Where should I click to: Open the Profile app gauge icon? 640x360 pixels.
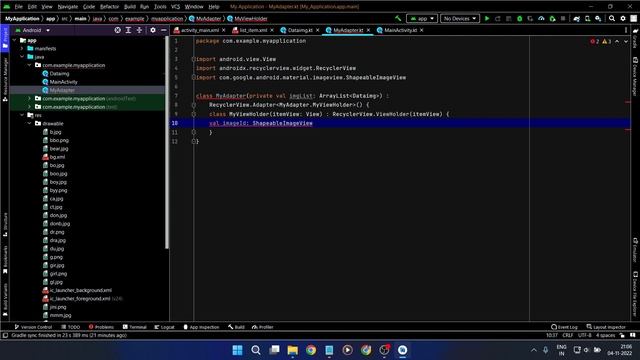[x=541, y=18]
